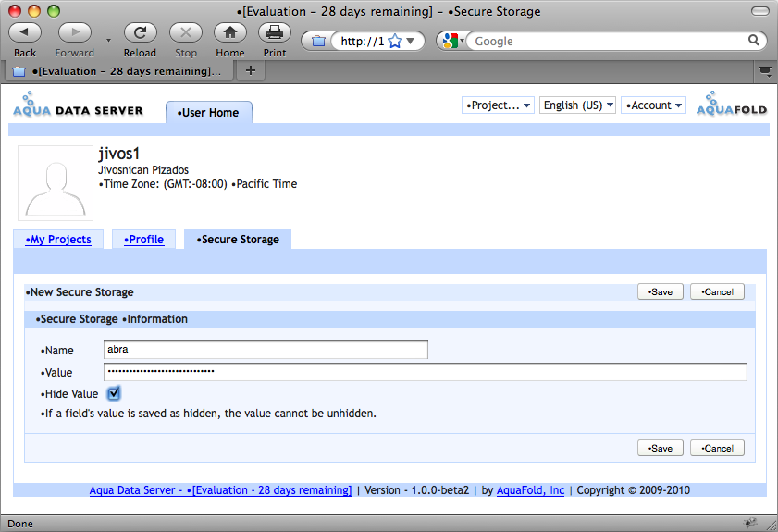Uncheck the Hide Value checkbox
Screen dimensions: 778x532
[114, 393]
